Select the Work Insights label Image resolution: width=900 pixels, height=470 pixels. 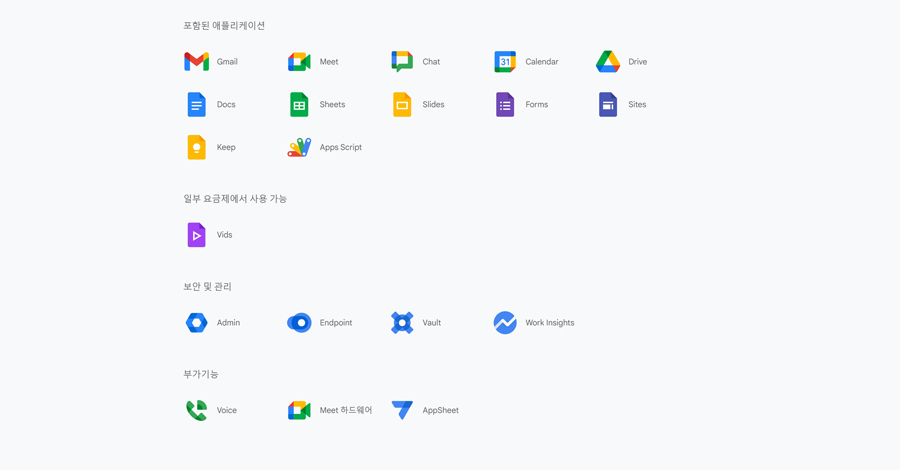tap(550, 323)
